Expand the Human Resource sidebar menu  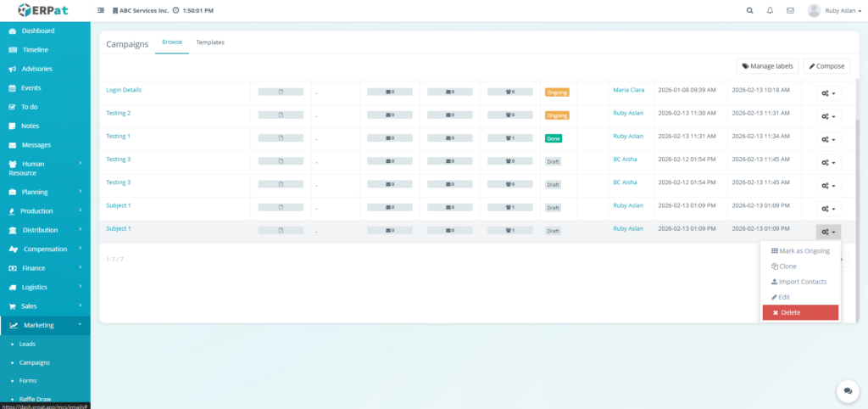tap(44, 168)
